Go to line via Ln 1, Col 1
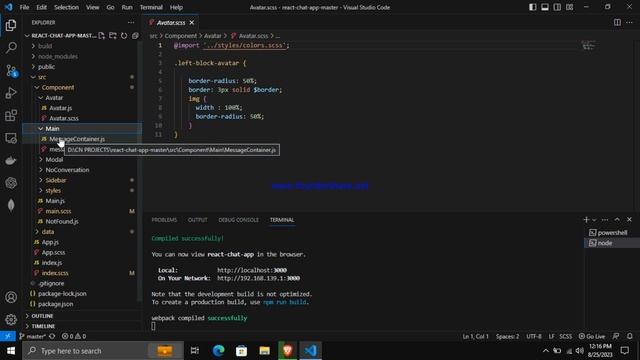Screen dimensions: 640x360 475,336
